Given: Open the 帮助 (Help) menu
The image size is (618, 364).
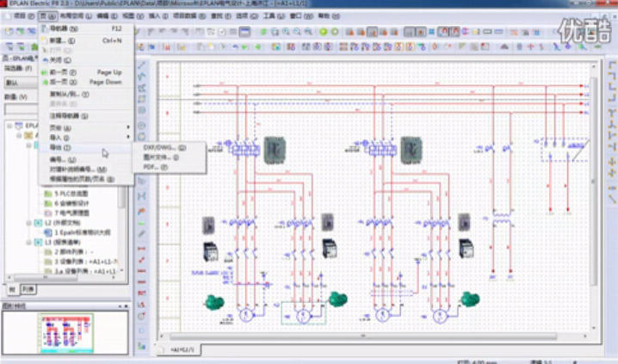Looking at the screenshot, I should click(329, 16).
